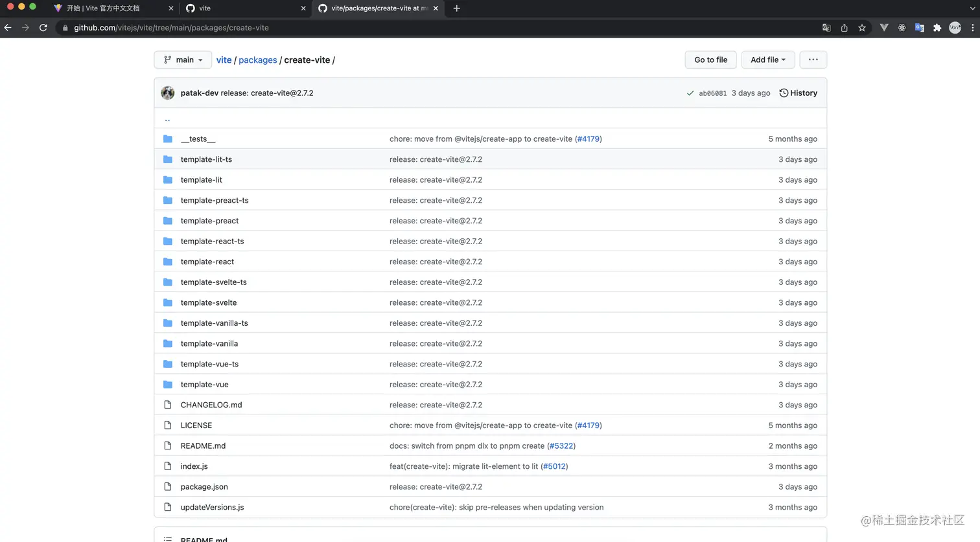Open the #4179 link in the LICENSE row
Image resolution: width=980 pixels, height=542 pixels.
[589, 425]
